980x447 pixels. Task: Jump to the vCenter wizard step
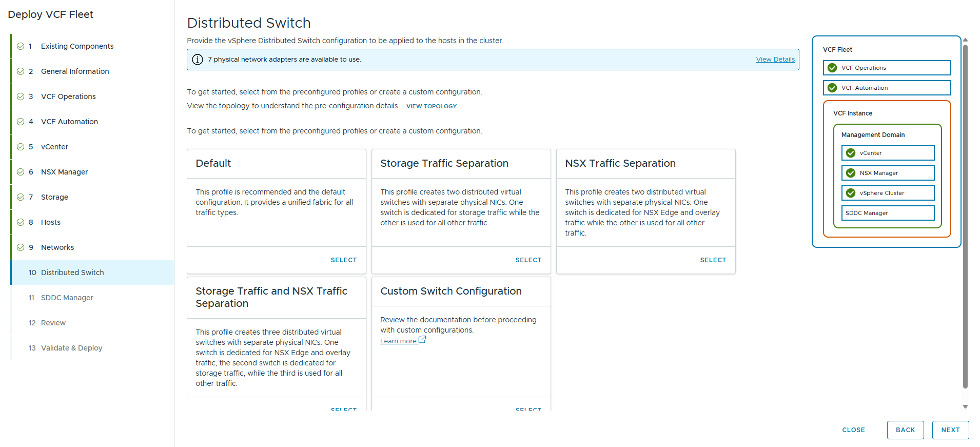click(54, 147)
